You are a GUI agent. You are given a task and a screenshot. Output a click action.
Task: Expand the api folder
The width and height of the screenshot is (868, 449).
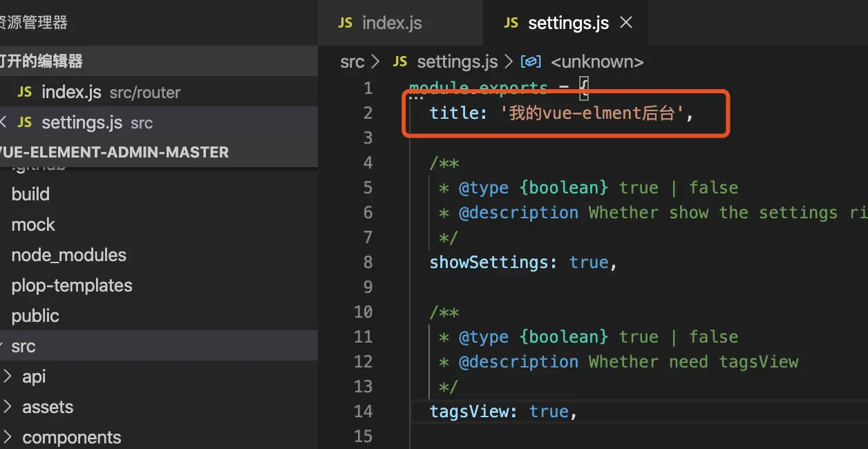tap(8, 376)
